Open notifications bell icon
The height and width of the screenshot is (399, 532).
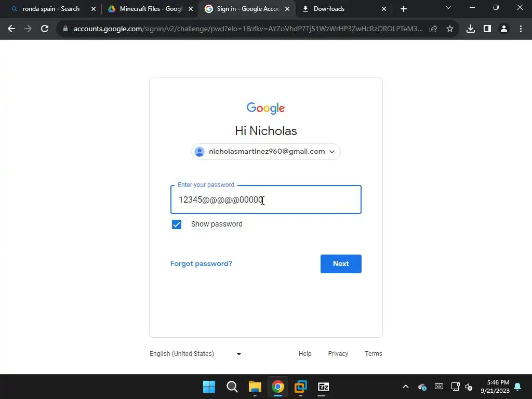pyautogui.click(x=518, y=387)
